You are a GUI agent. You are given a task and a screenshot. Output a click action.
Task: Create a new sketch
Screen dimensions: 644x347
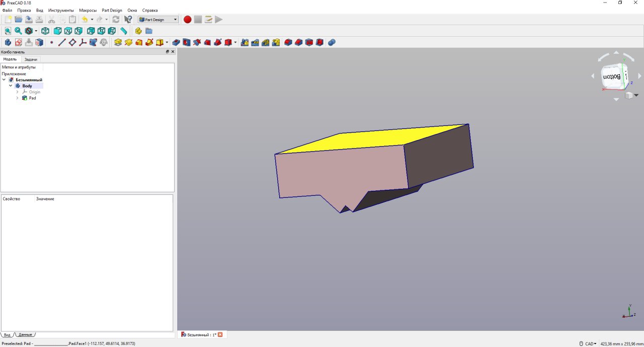coord(19,42)
